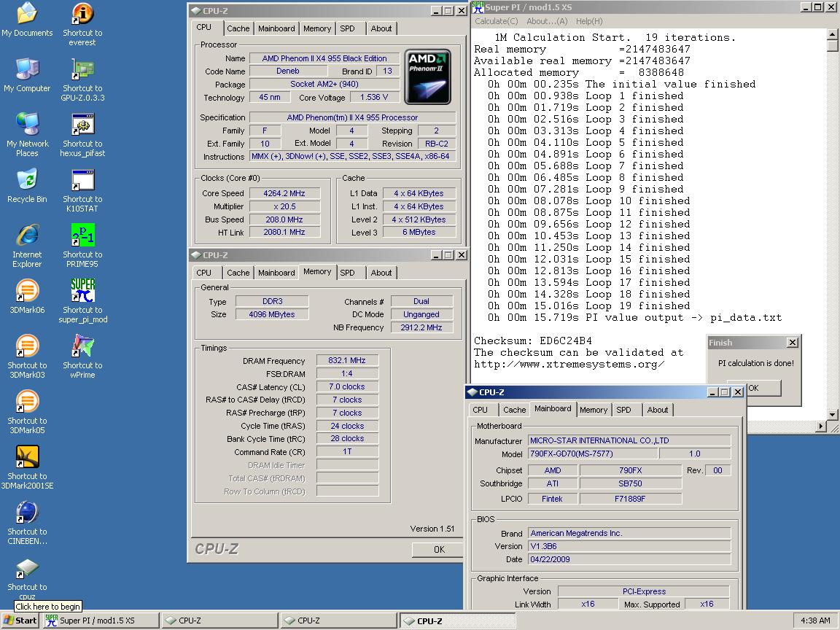Click the Super PI title bar icon
The width and height of the screenshot is (840, 630).
(x=478, y=7)
